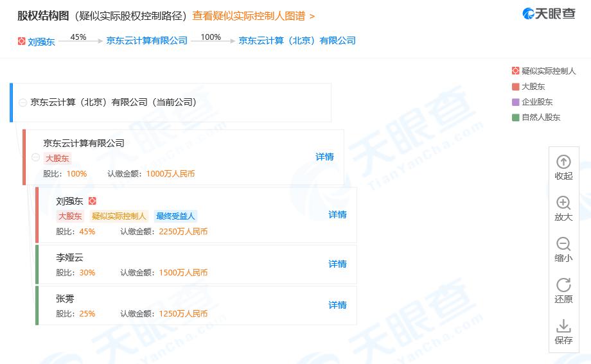Click the 大股东 tag under 刘强东

pyautogui.click(x=70, y=216)
